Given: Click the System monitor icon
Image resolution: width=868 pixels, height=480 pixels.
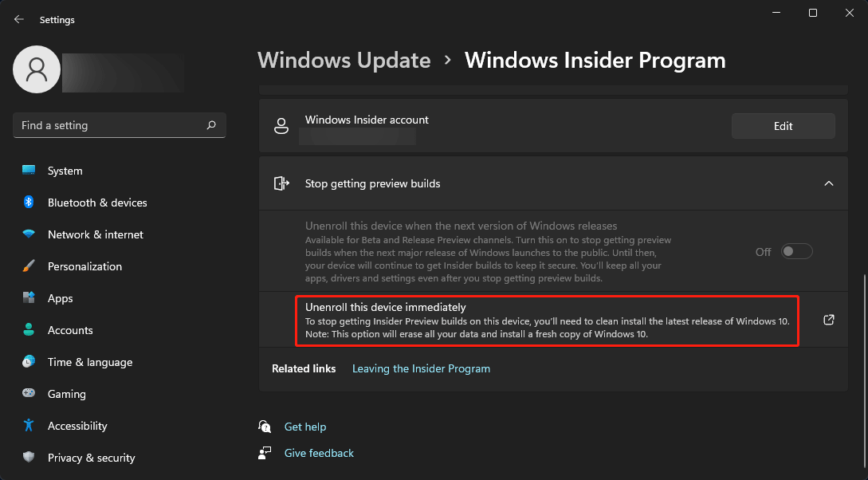Looking at the screenshot, I should pos(29,170).
